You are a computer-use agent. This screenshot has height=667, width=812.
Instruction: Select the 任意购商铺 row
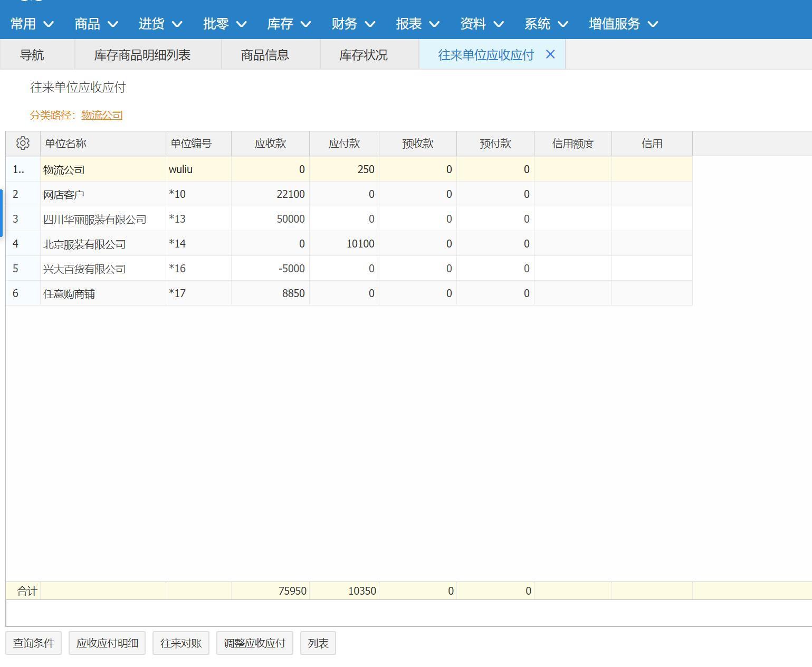click(69, 293)
